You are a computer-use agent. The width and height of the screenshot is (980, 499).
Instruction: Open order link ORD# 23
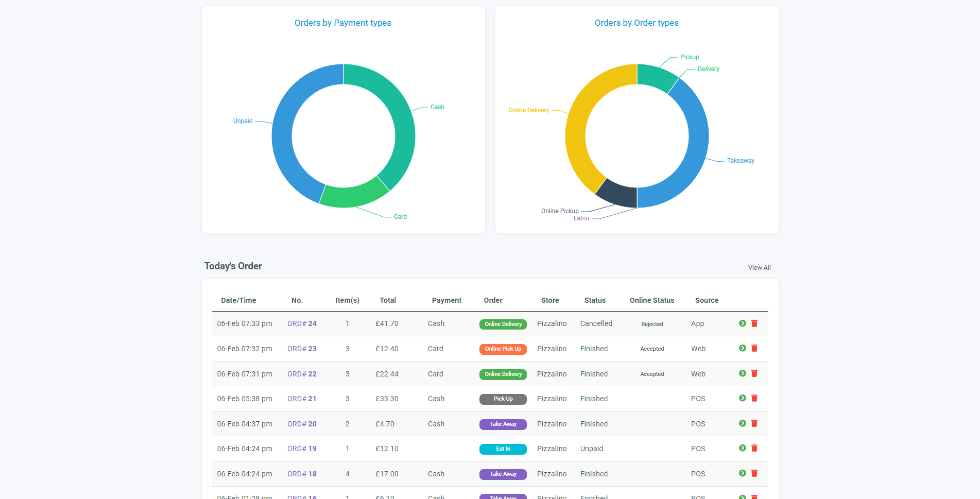tap(302, 349)
